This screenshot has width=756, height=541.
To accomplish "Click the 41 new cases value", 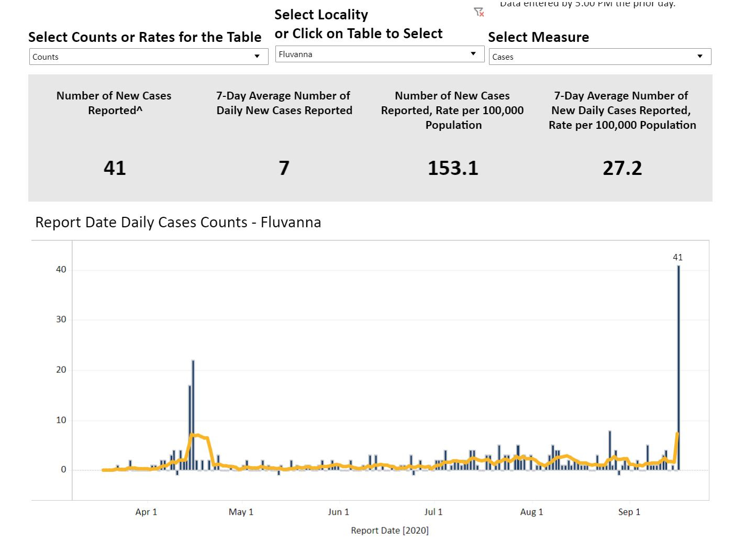I will click(x=115, y=168).
